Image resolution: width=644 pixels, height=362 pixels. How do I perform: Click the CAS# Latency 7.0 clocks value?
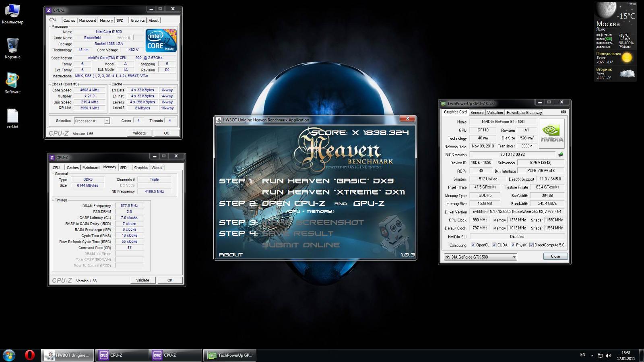tap(129, 218)
